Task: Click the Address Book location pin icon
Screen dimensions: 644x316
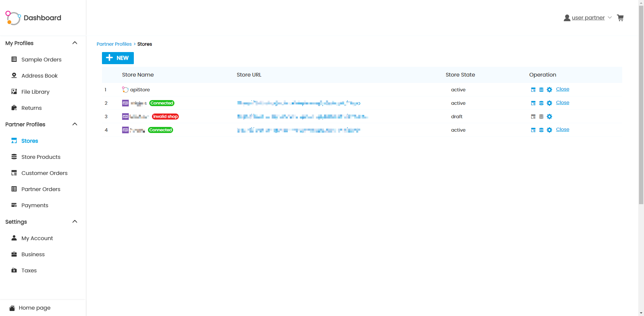Action: point(14,75)
